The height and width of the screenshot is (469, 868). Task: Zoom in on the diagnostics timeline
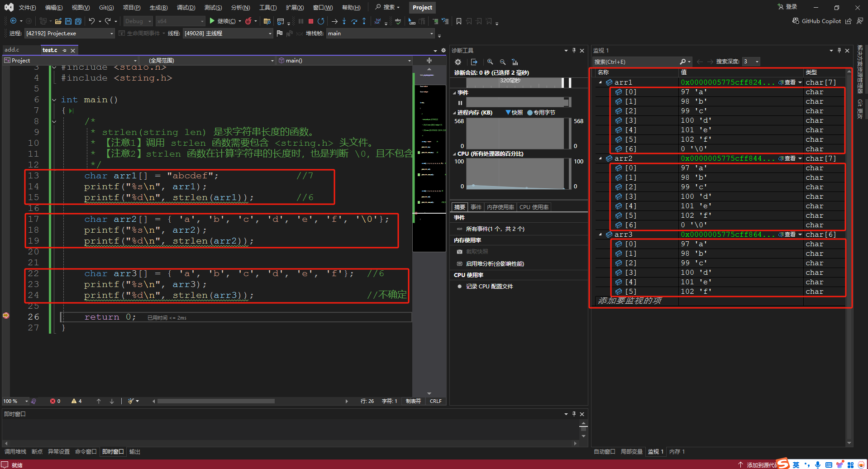pos(490,62)
